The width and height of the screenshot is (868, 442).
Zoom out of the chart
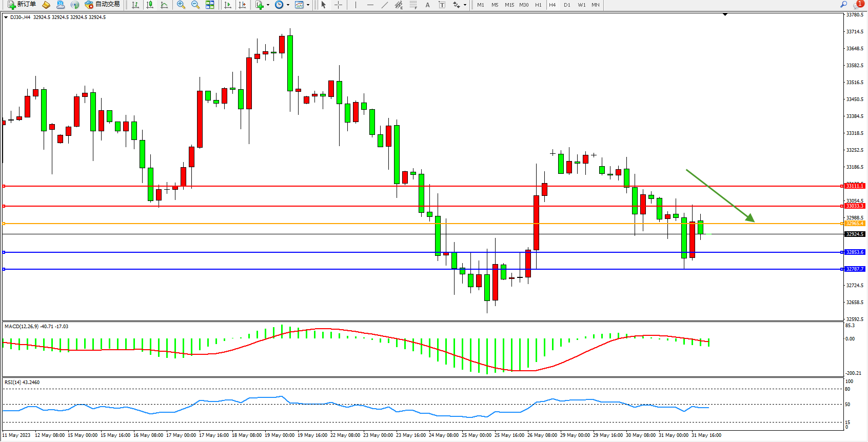(195, 5)
